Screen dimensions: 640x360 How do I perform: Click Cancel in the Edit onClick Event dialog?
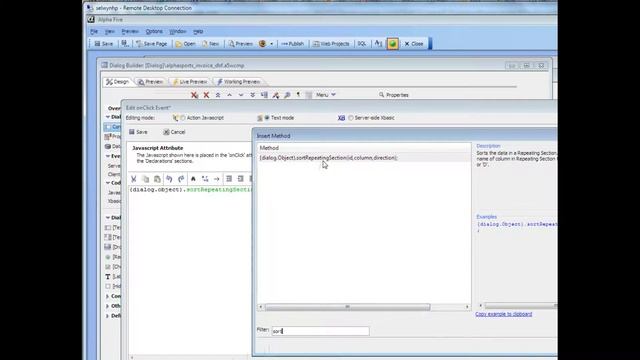(174, 132)
